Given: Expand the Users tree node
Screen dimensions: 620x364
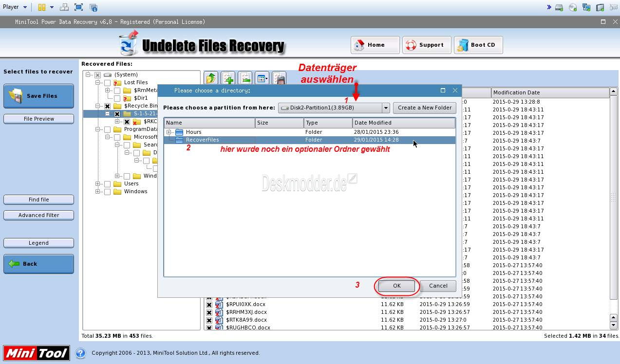Looking at the screenshot, I should pos(98,184).
